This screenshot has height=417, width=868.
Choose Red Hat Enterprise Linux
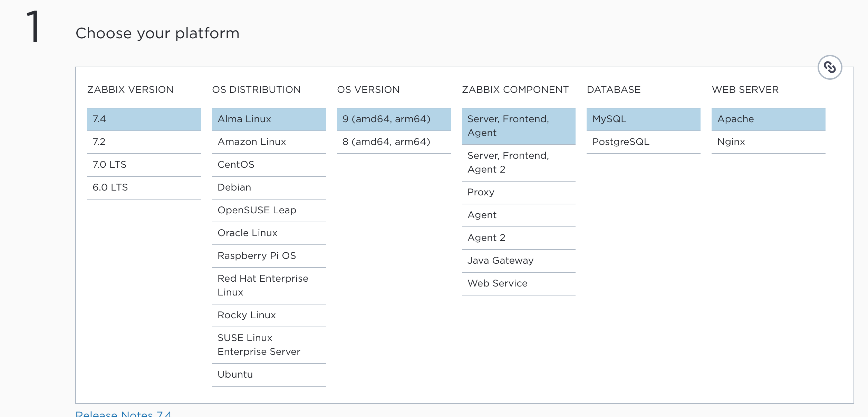269,285
